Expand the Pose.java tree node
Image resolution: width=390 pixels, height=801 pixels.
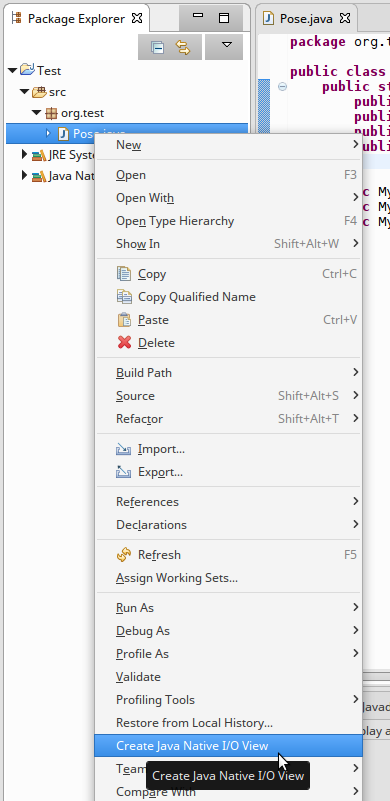pyautogui.click(x=49, y=133)
